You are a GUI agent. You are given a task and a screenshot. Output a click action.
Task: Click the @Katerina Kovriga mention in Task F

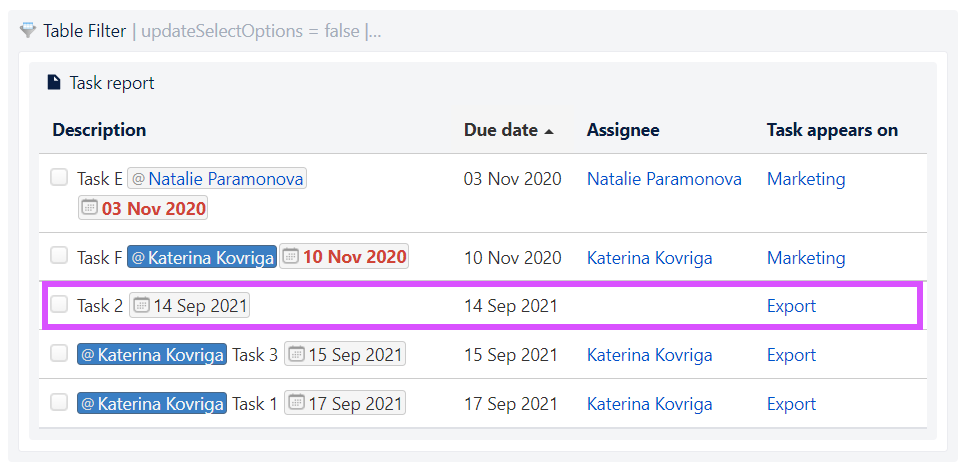tap(202, 257)
